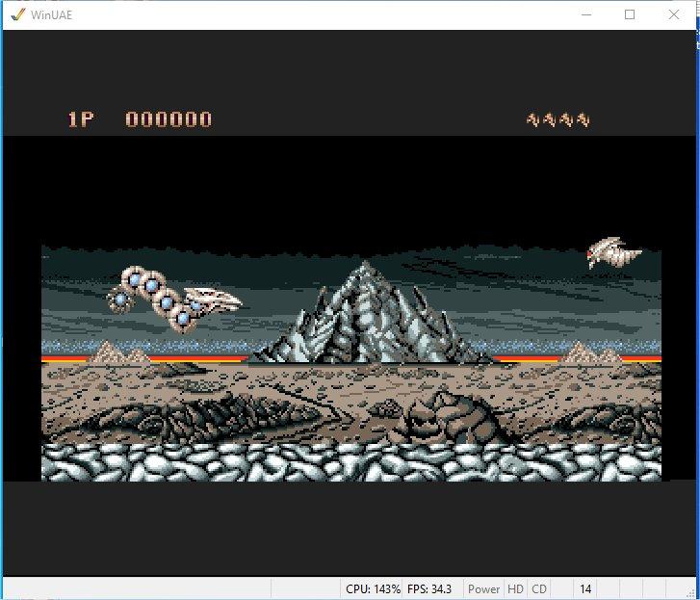Close the WinUAE emulator window

(x=674, y=14)
